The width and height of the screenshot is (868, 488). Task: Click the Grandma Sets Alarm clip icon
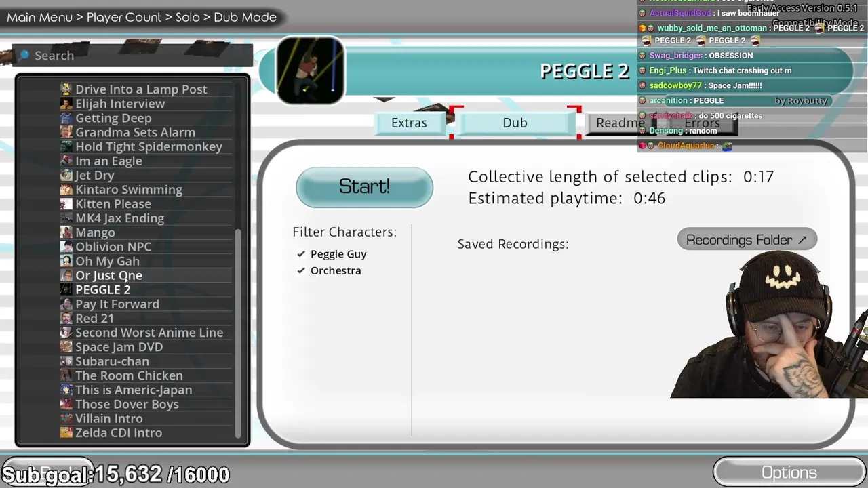(66, 132)
